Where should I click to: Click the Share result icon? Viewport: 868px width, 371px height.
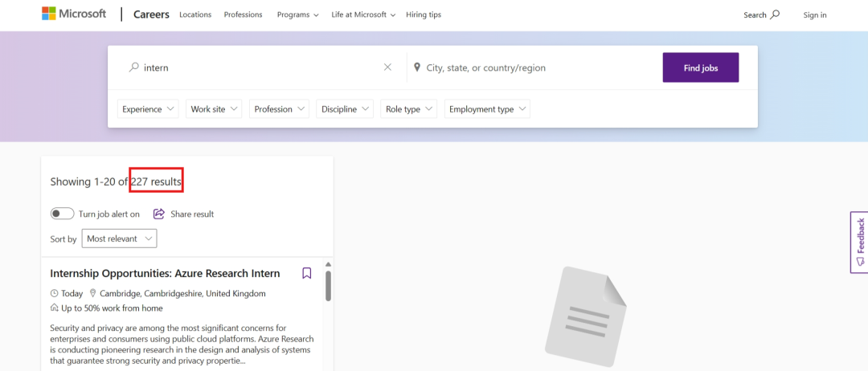(159, 214)
